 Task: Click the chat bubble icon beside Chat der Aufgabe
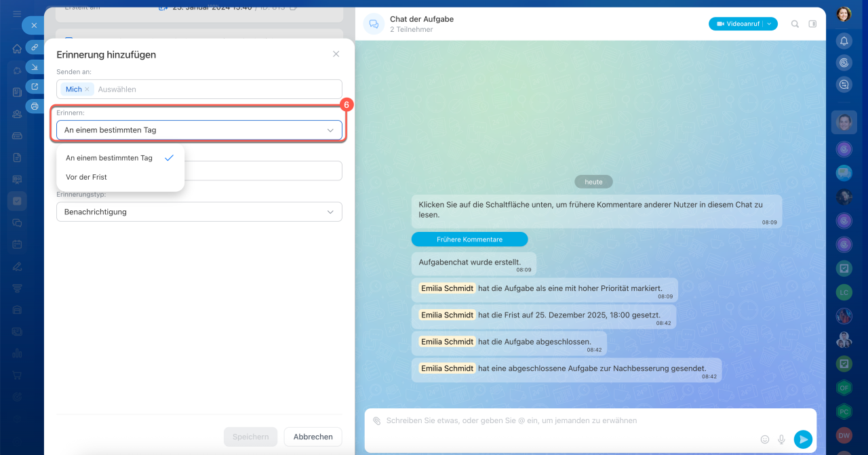point(373,24)
